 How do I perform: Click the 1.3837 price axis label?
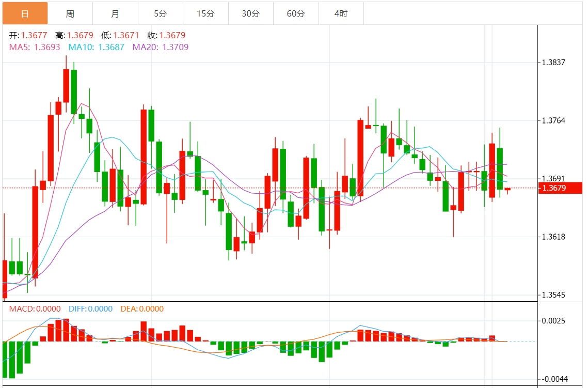point(553,63)
